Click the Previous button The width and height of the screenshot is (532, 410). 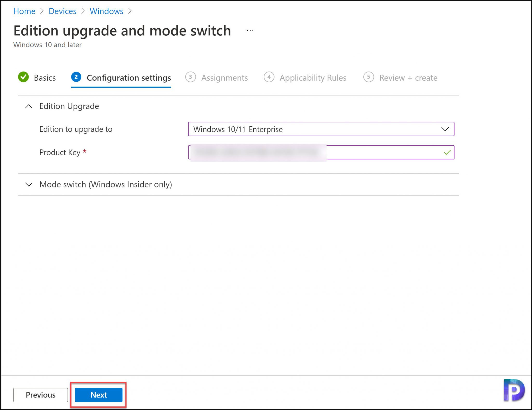point(41,395)
